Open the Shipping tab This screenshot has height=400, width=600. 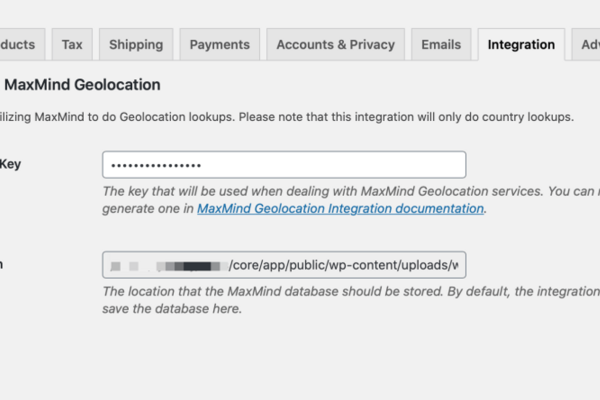point(136,44)
